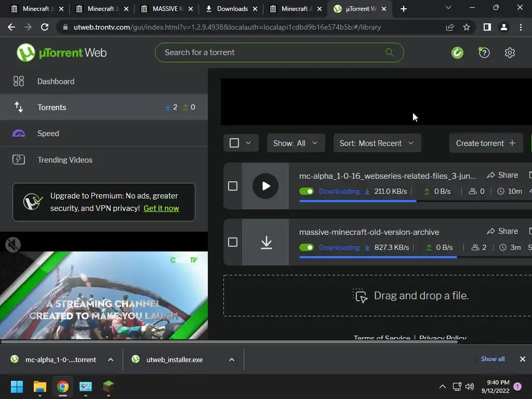Unmute the ad video speaker icon

[13, 245]
